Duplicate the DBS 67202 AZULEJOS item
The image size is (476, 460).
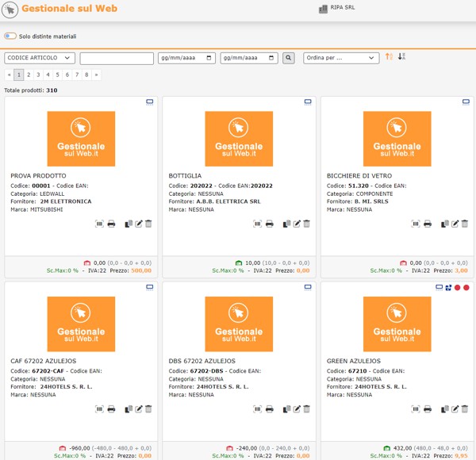[x=286, y=409]
